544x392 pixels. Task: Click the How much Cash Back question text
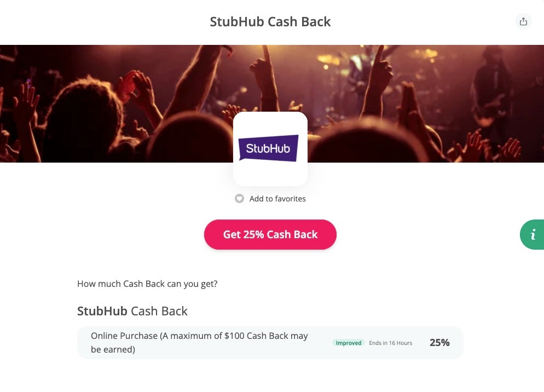coord(147,284)
